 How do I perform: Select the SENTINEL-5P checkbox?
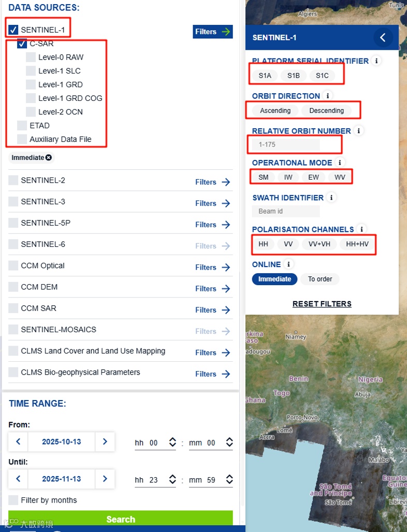click(13, 223)
